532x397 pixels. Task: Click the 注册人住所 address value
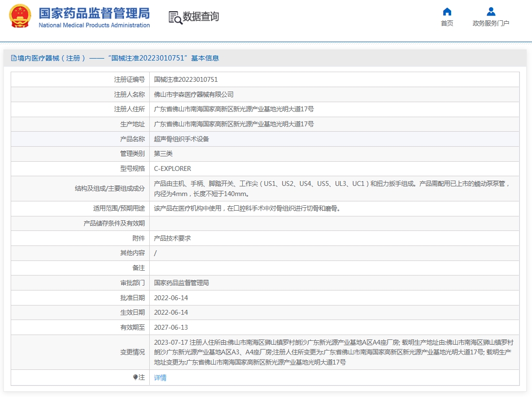tap(234, 109)
